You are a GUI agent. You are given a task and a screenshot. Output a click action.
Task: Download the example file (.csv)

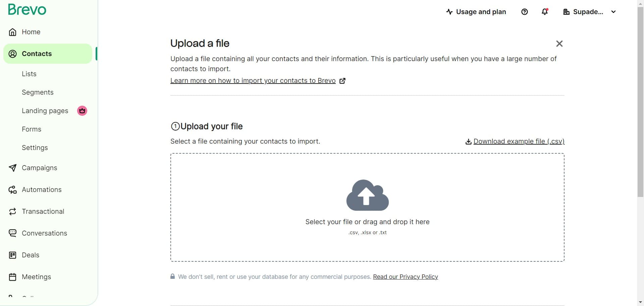coord(519,141)
